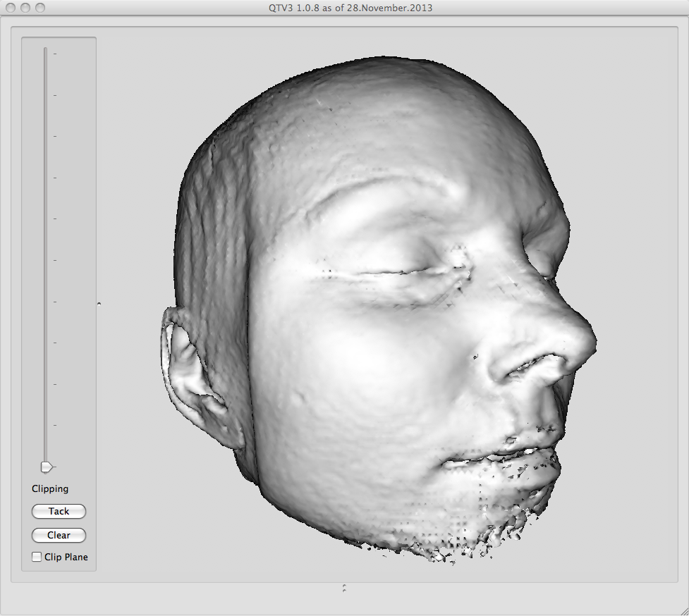Click the top end of the Clipping slider track

pyautogui.click(x=46, y=51)
